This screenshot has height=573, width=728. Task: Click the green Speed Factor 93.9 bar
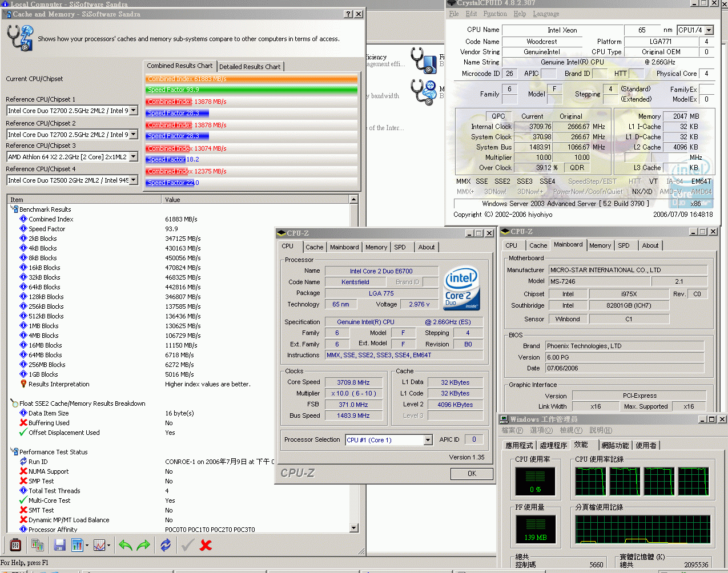251,90
